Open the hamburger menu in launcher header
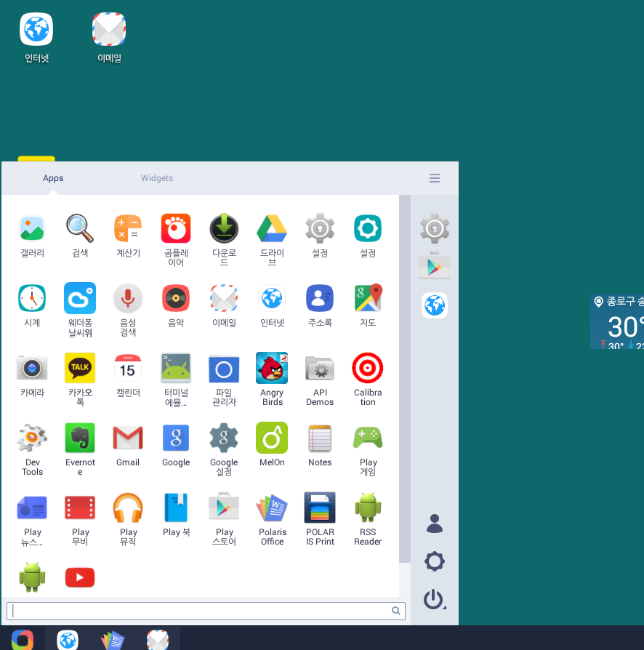The height and width of the screenshot is (650, 644). click(435, 178)
